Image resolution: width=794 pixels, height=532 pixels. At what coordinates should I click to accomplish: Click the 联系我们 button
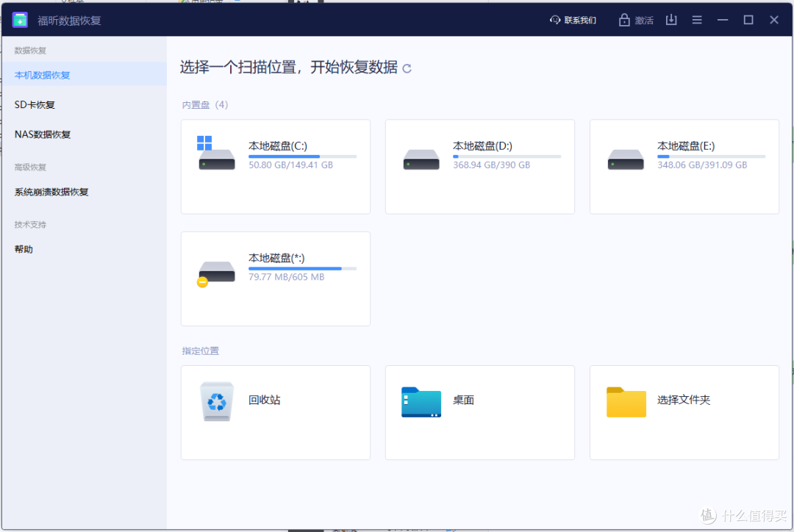click(x=573, y=20)
